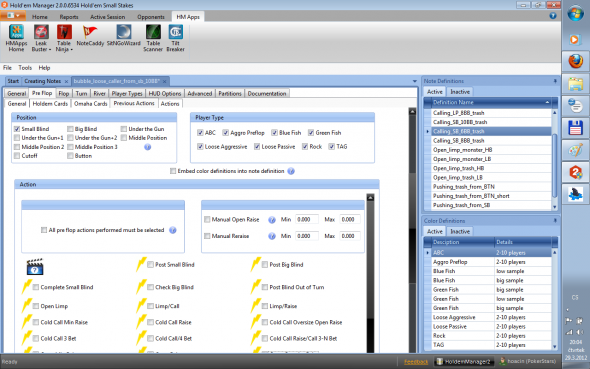Uncheck the TAG player type checkbox
The width and height of the screenshot is (590, 369).
tap(331, 147)
